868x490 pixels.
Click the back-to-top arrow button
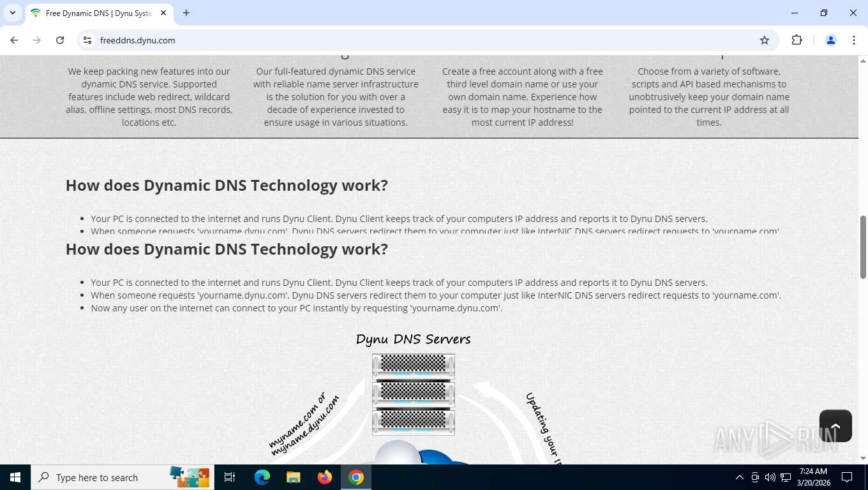(x=835, y=426)
